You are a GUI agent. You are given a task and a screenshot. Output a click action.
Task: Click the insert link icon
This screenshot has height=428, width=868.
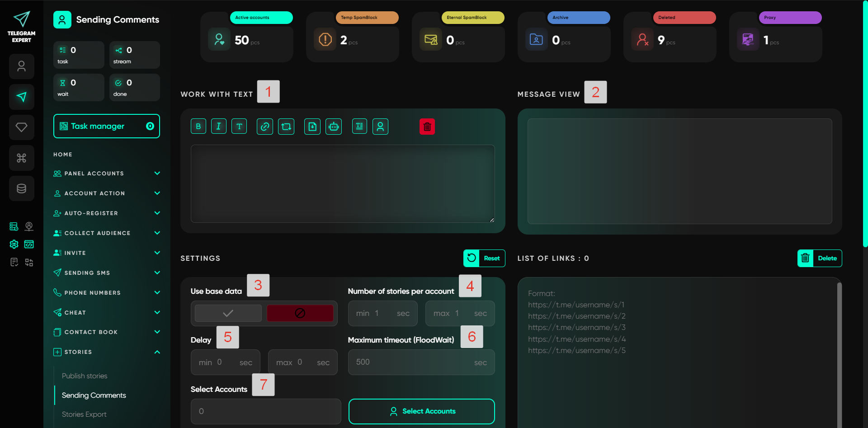pos(265,127)
